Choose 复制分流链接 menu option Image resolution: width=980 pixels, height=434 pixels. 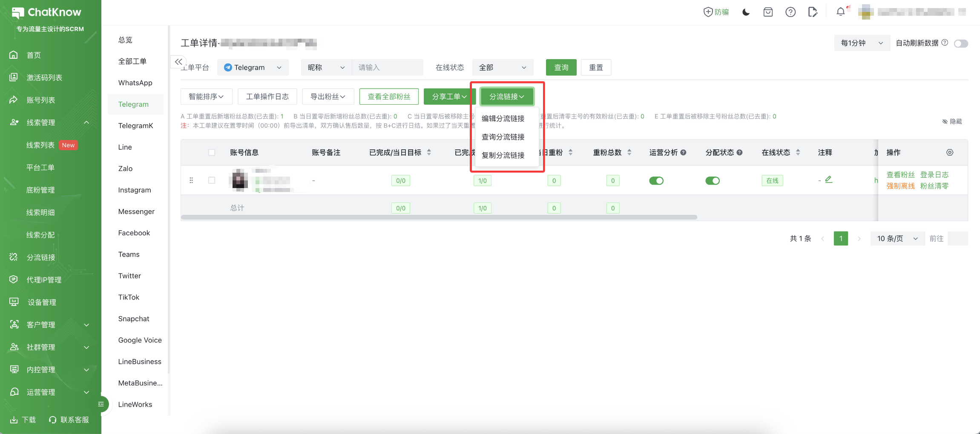click(x=503, y=155)
